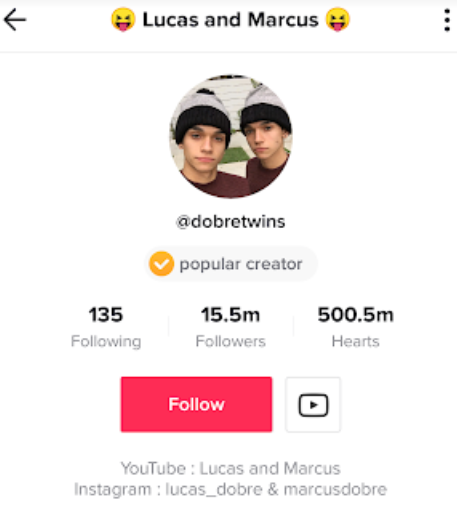Click the Following label under 135
Viewport: 457px width, 508px height.
pos(106,342)
